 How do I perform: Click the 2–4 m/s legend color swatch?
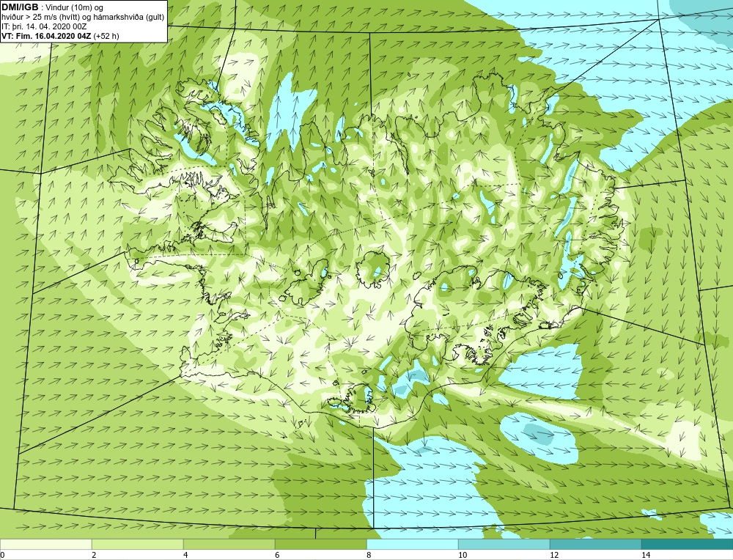(x=138, y=544)
